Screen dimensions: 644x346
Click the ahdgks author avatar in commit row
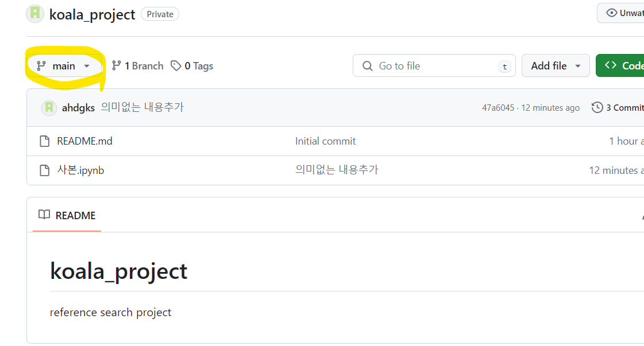click(49, 107)
